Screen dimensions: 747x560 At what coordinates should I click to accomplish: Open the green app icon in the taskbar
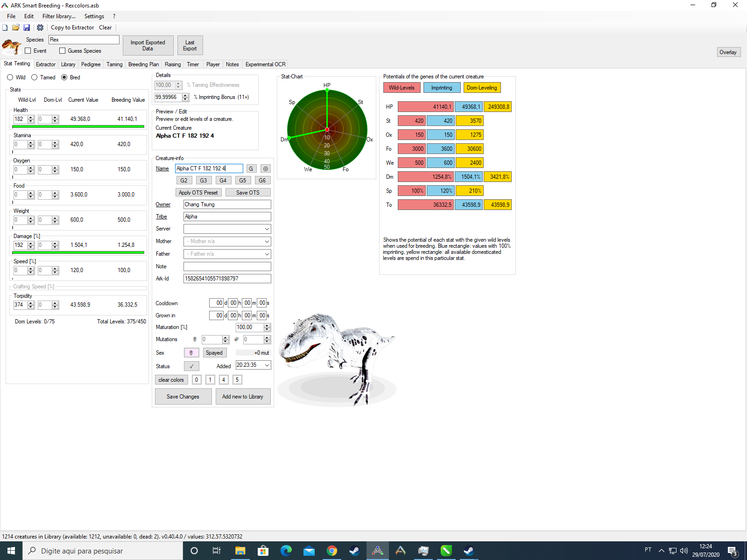pos(446,551)
